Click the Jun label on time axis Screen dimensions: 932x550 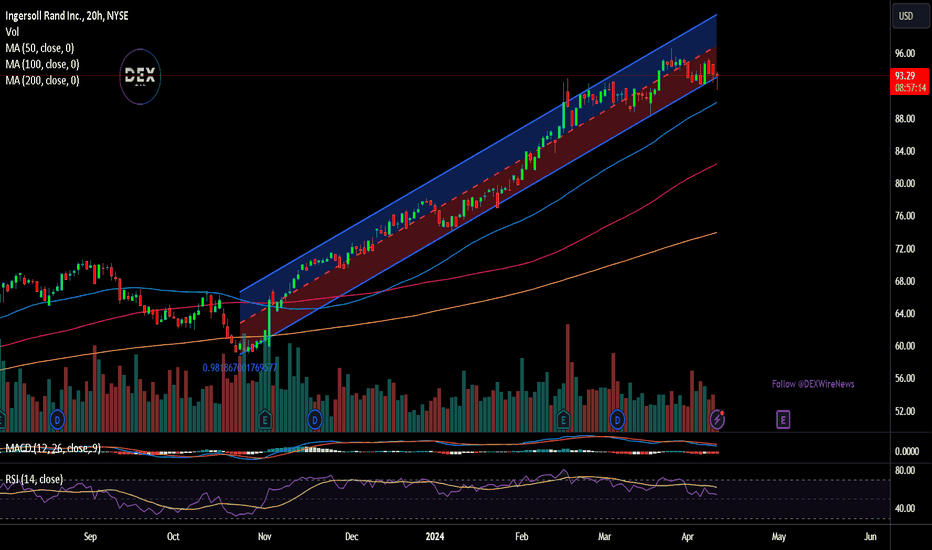tap(870, 536)
